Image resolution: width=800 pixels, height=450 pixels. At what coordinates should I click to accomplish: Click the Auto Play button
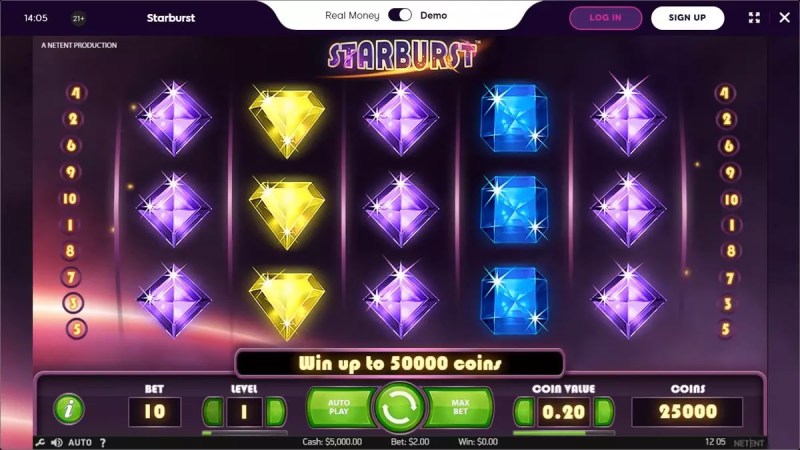pos(341,407)
